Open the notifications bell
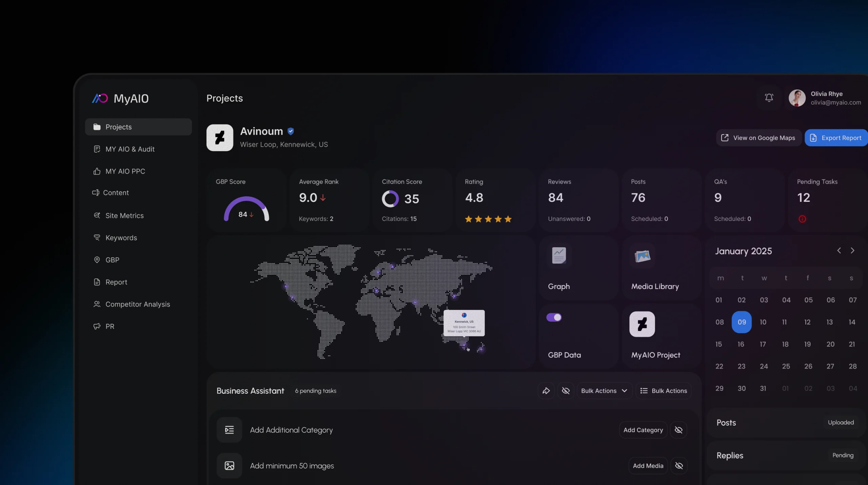 [x=769, y=98]
